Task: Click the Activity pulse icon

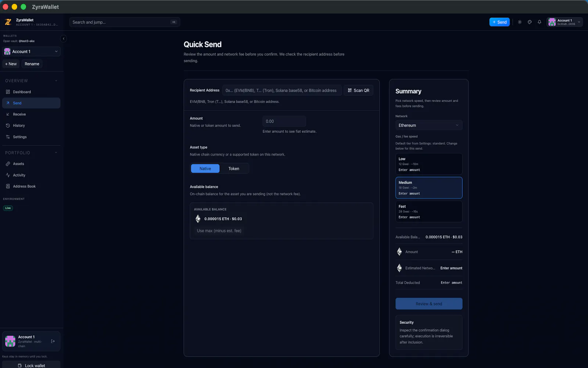Action: tap(8, 175)
